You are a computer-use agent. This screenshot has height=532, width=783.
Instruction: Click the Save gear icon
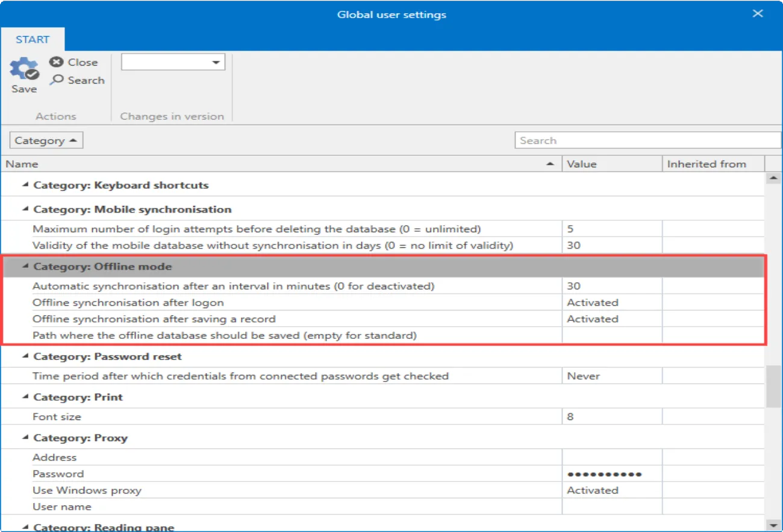(x=24, y=69)
